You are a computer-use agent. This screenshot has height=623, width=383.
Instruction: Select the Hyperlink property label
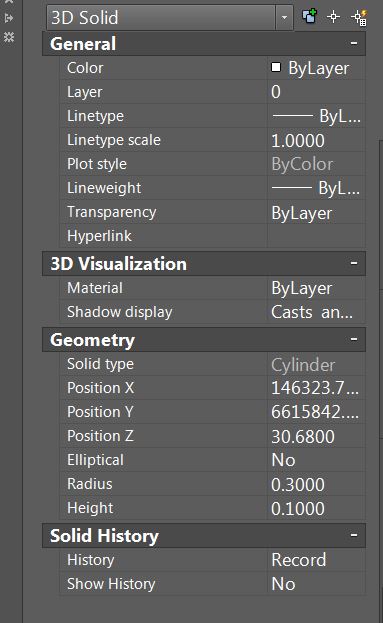(99, 236)
